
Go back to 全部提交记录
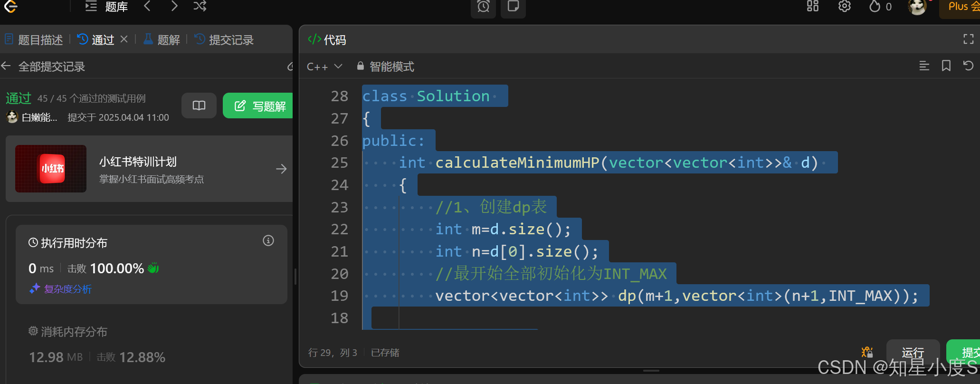43,67
